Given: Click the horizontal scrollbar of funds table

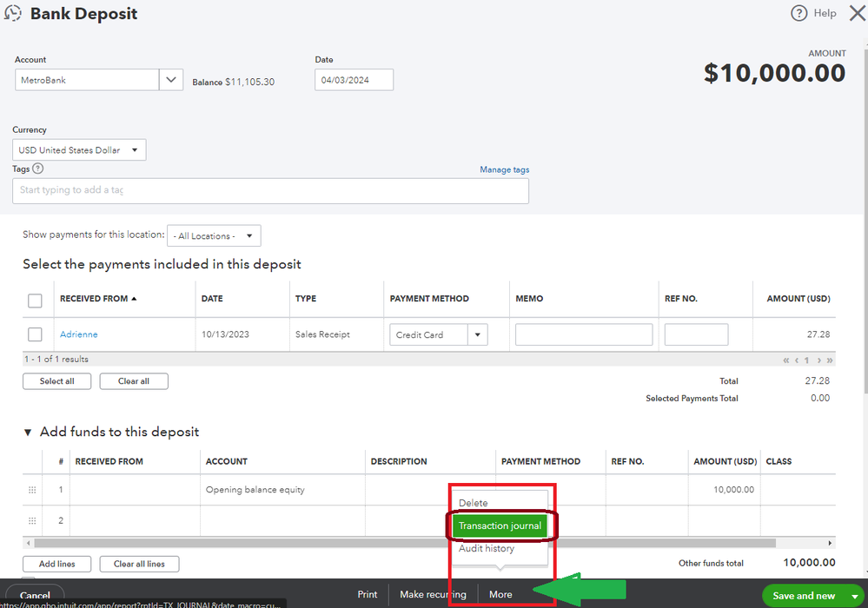Looking at the screenshot, I should click(405, 543).
